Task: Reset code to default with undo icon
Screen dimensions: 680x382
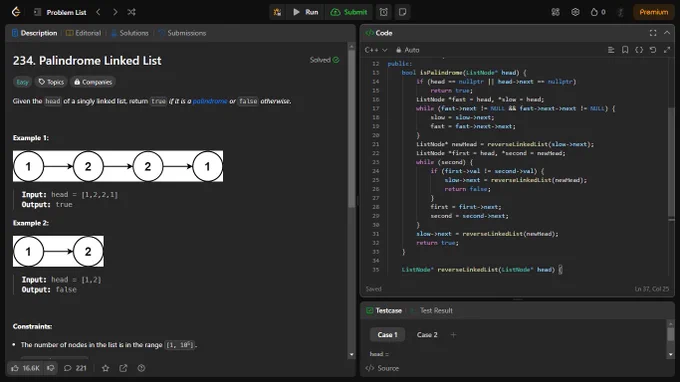Action: [x=653, y=50]
